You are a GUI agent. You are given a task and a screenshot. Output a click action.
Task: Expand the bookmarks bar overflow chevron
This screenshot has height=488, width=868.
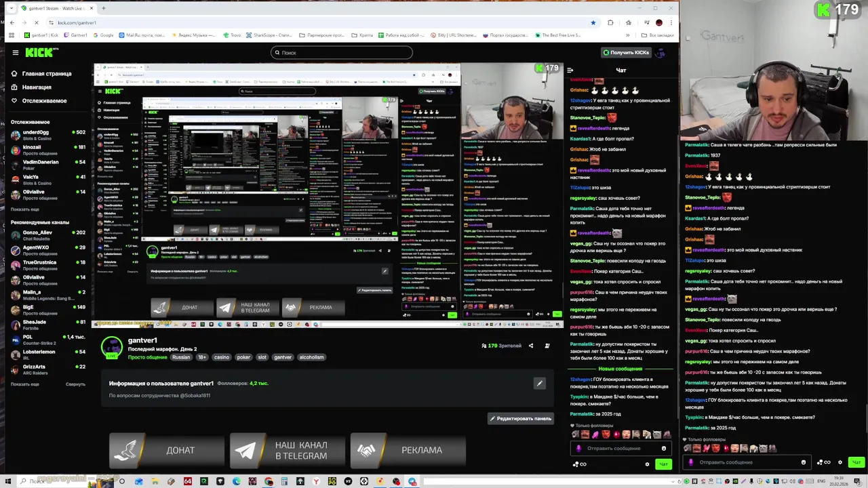coord(629,35)
